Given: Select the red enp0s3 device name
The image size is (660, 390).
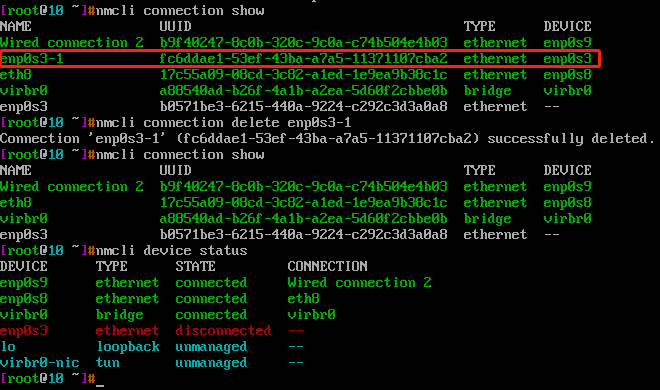Looking at the screenshot, I should [24, 330].
